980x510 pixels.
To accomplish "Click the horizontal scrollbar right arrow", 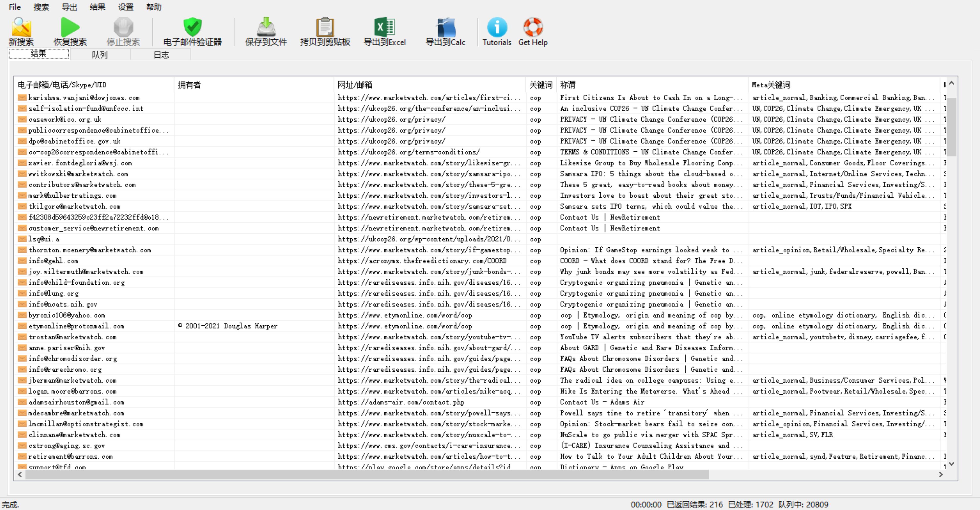I will (x=941, y=475).
